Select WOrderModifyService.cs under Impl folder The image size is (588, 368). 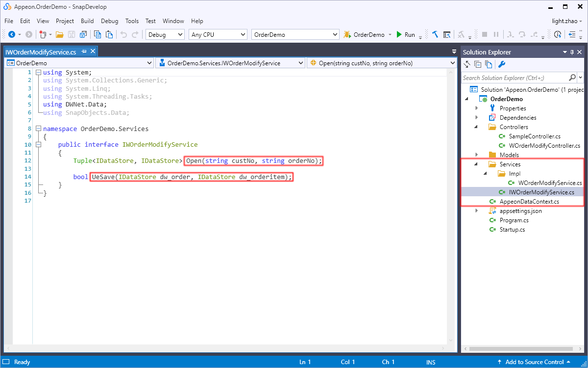point(550,183)
